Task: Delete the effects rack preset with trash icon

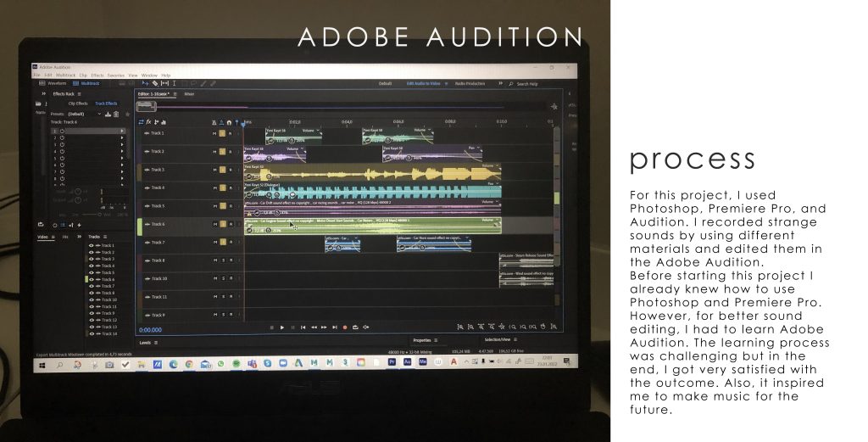Action: pos(117,114)
